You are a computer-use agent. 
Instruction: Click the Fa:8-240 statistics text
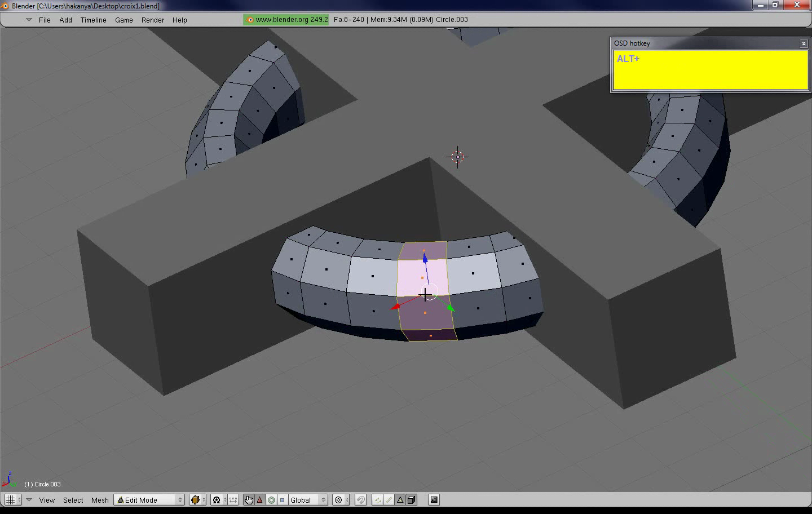(x=349, y=20)
